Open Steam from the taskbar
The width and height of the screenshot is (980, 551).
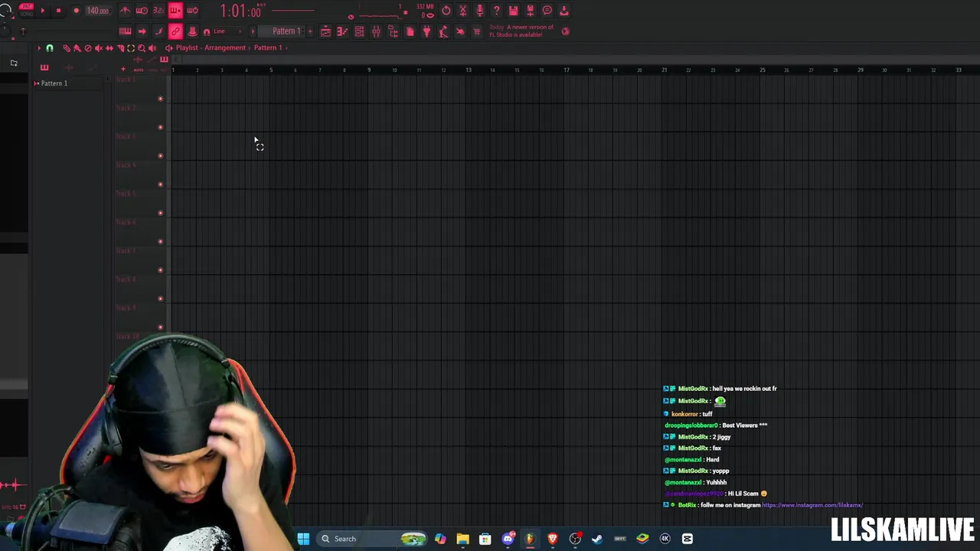[597, 539]
